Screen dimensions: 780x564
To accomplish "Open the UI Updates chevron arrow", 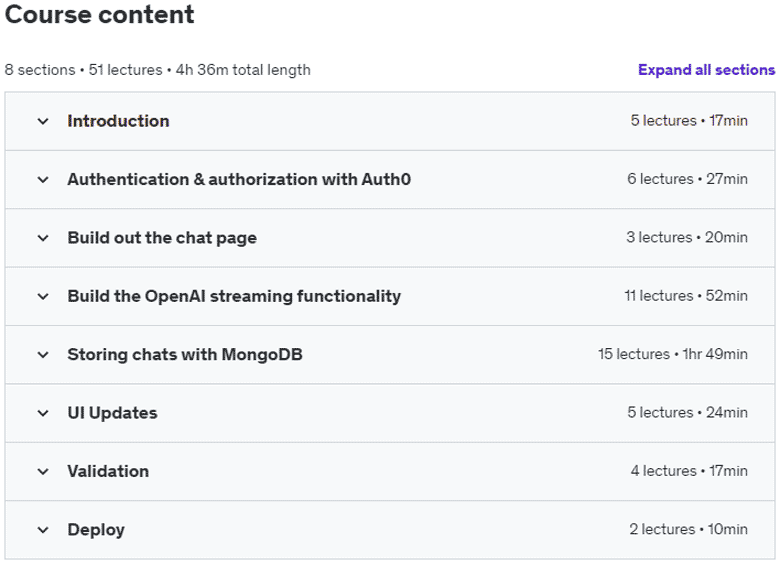I will (43, 413).
